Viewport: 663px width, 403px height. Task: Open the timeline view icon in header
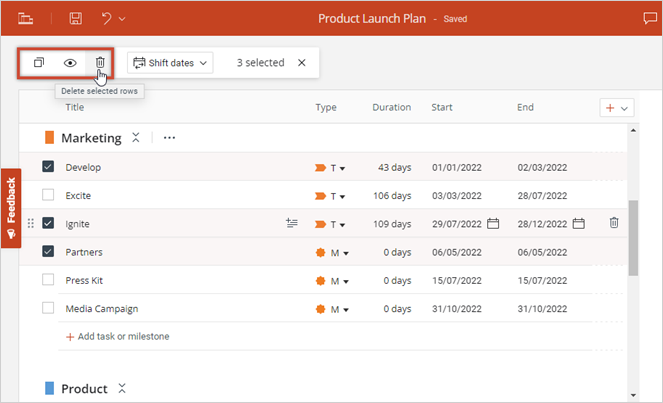point(25,19)
